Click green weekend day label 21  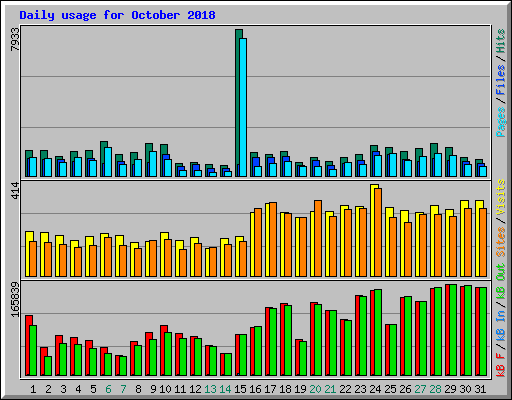(x=330, y=389)
